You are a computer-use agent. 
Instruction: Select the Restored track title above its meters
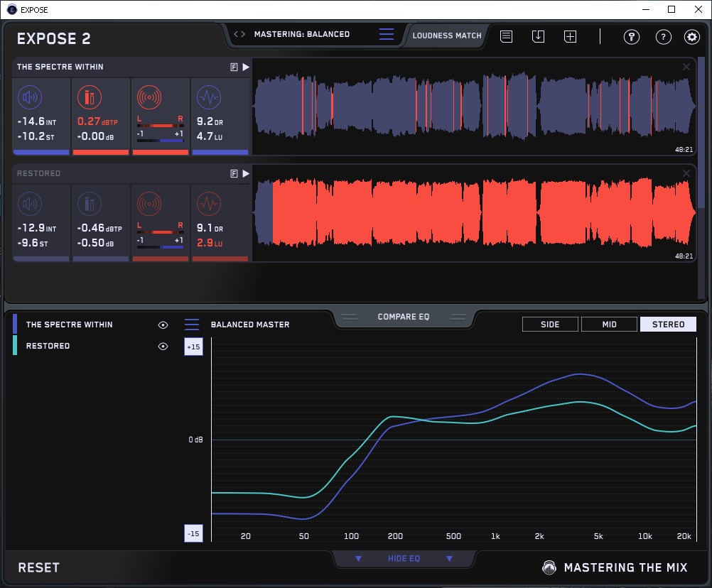(38, 173)
